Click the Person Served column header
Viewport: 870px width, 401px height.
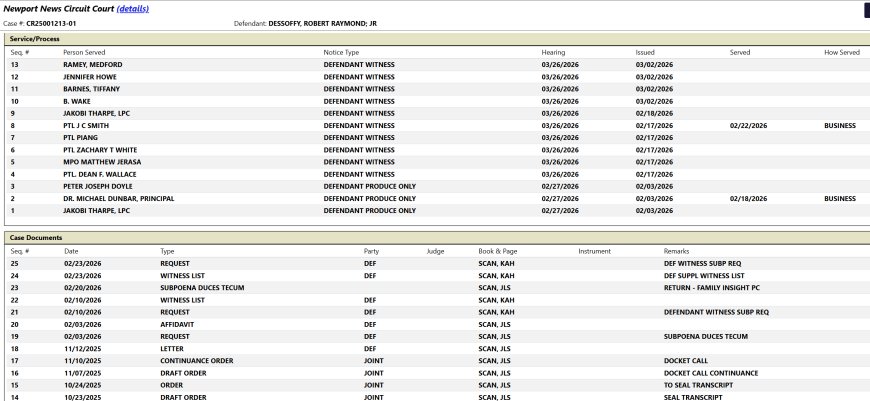(84, 52)
